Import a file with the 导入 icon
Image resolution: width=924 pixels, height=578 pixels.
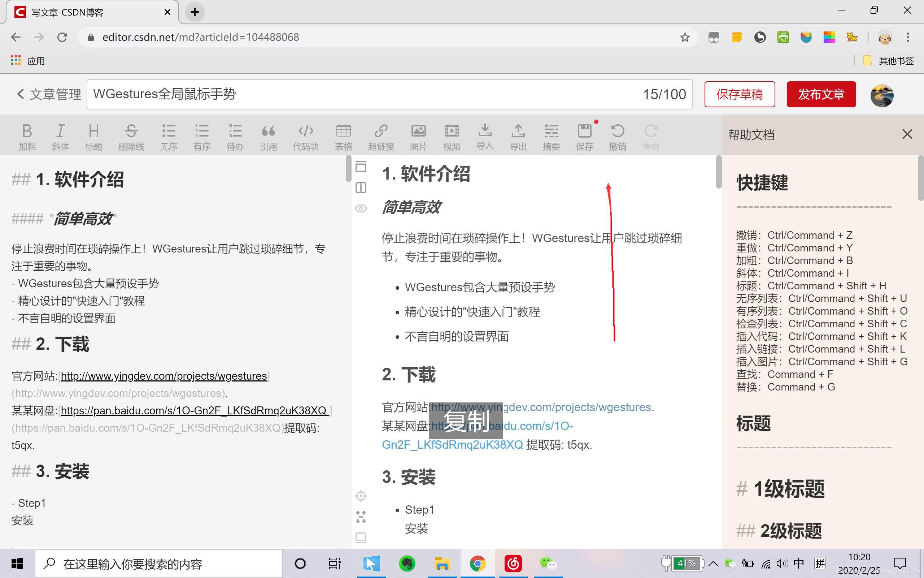click(485, 137)
